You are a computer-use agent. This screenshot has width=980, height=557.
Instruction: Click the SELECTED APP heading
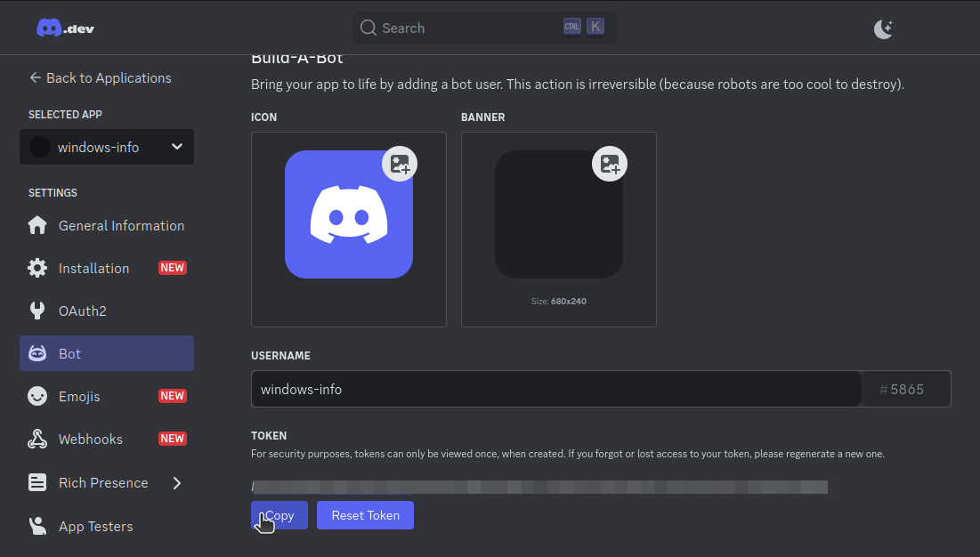tap(65, 114)
